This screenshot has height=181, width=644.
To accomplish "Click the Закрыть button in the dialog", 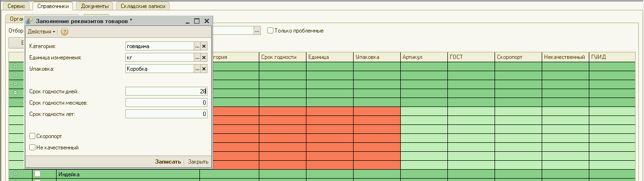I will 198,162.
